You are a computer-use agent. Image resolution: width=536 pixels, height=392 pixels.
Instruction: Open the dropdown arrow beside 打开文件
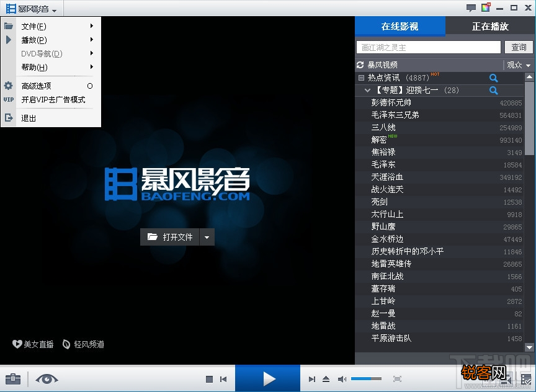click(207, 237)
